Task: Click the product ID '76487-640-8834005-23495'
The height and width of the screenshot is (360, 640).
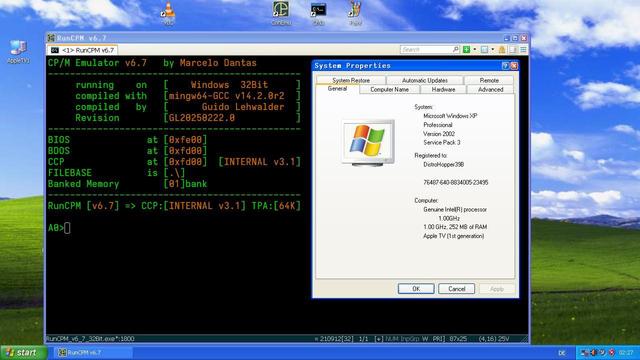Action: (456, 182)
